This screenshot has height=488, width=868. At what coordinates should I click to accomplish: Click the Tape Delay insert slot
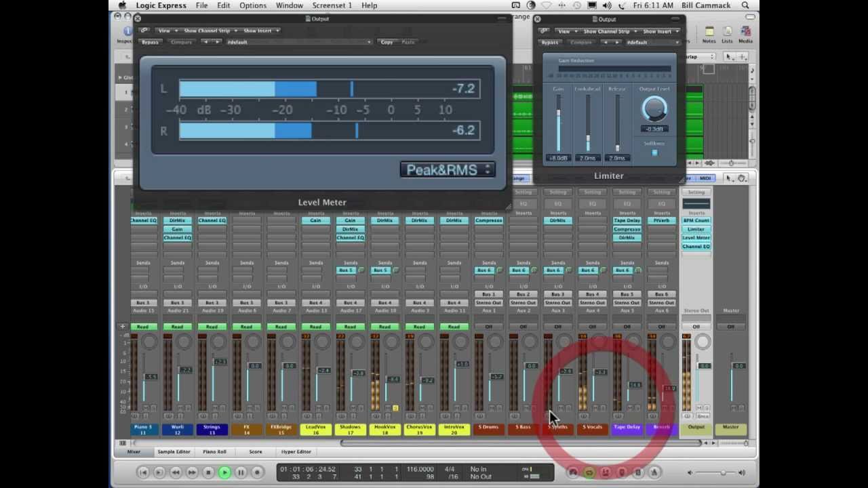pos(627,220)
